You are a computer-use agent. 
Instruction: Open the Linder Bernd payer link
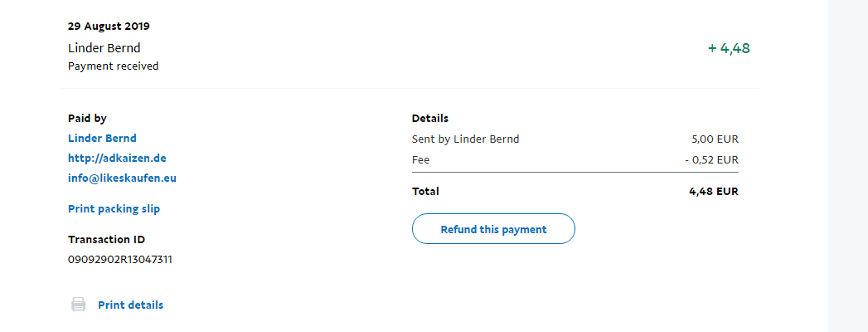tap(102, 138)
